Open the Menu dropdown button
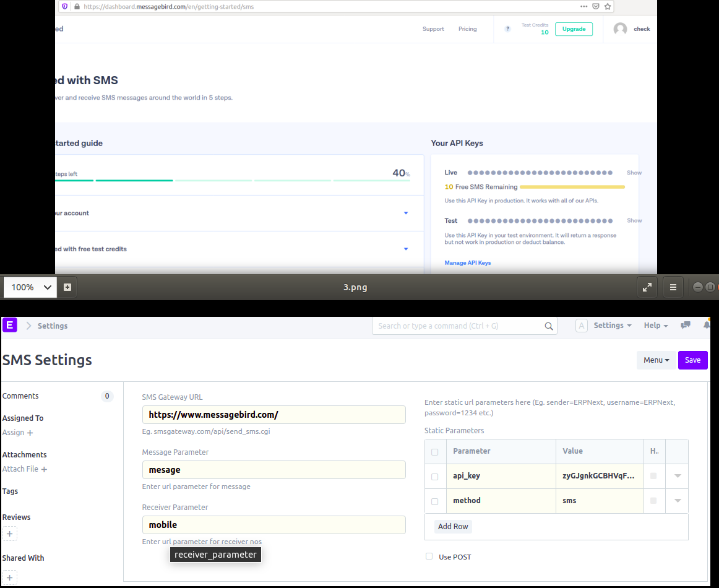This screenshot has height=588, width=719. 656,360
